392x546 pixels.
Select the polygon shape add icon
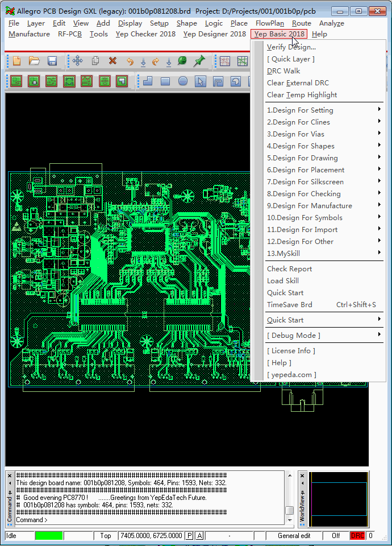pos(148,81)
